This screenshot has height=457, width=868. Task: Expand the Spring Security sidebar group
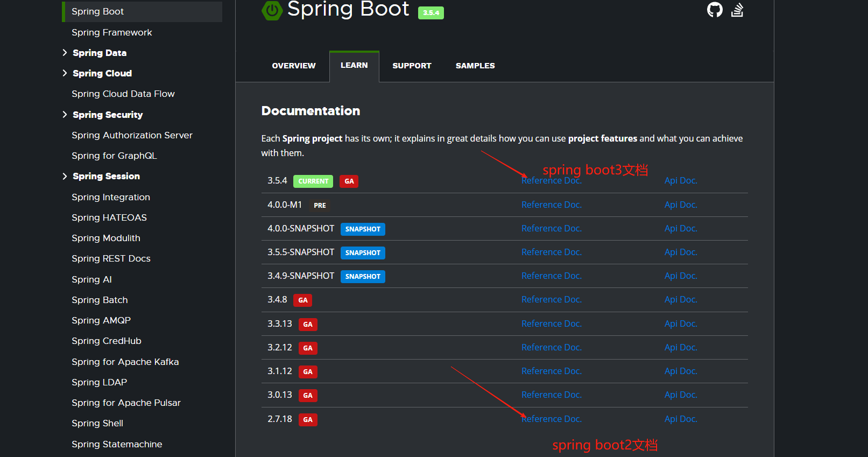coord(65,115)
